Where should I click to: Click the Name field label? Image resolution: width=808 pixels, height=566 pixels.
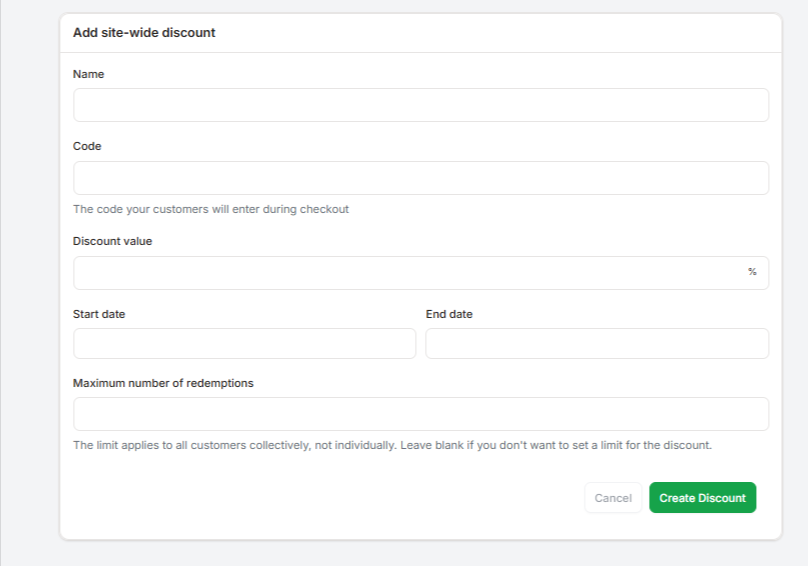pyautogui.click(x=88, y=74)
